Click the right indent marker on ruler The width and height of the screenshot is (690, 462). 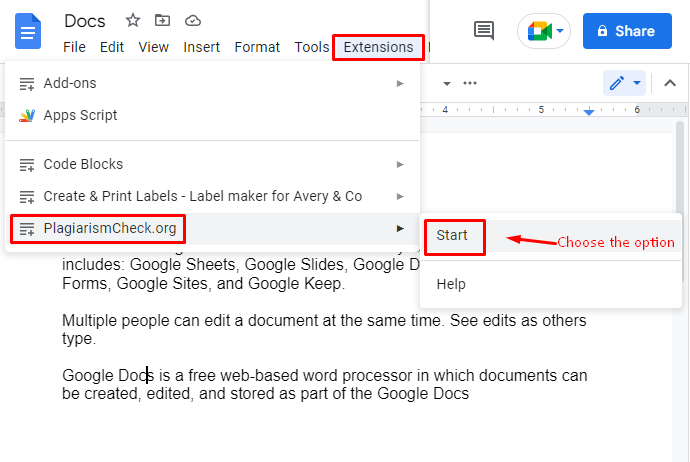[589, 112]
